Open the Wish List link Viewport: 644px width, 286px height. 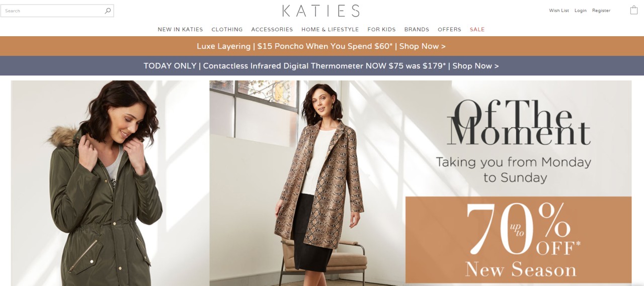(x=559, y=11)
